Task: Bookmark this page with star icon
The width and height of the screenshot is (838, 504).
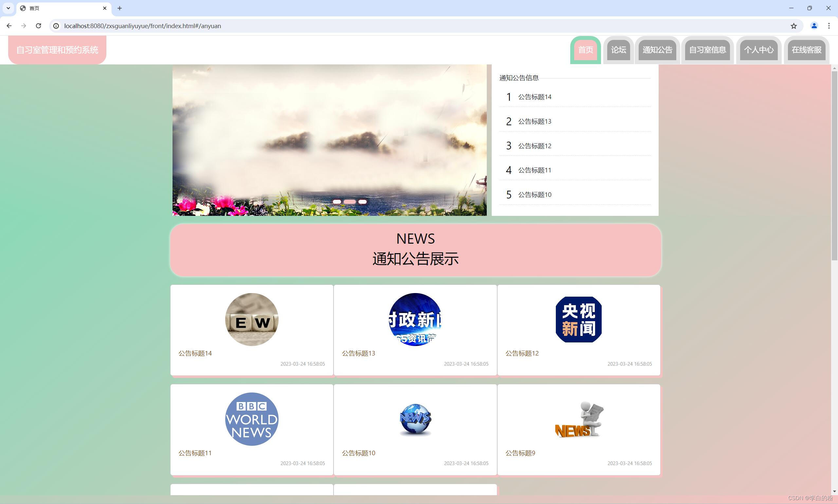Action: coord(793,26)
